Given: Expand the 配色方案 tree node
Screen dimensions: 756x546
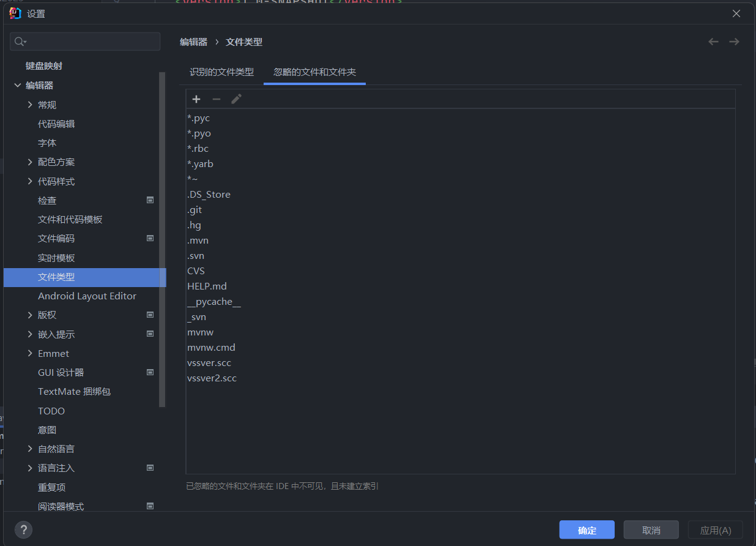Looking at the screenshot, I should pos(30,162).
